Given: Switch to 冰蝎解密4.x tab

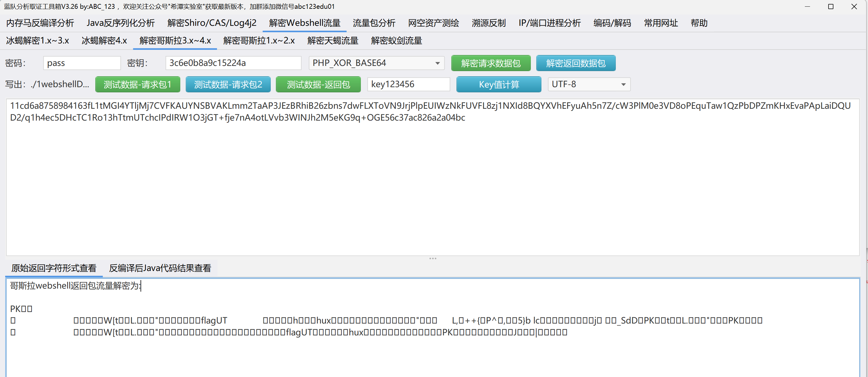Looking at the screenshot, I should (x=104, y=41).
